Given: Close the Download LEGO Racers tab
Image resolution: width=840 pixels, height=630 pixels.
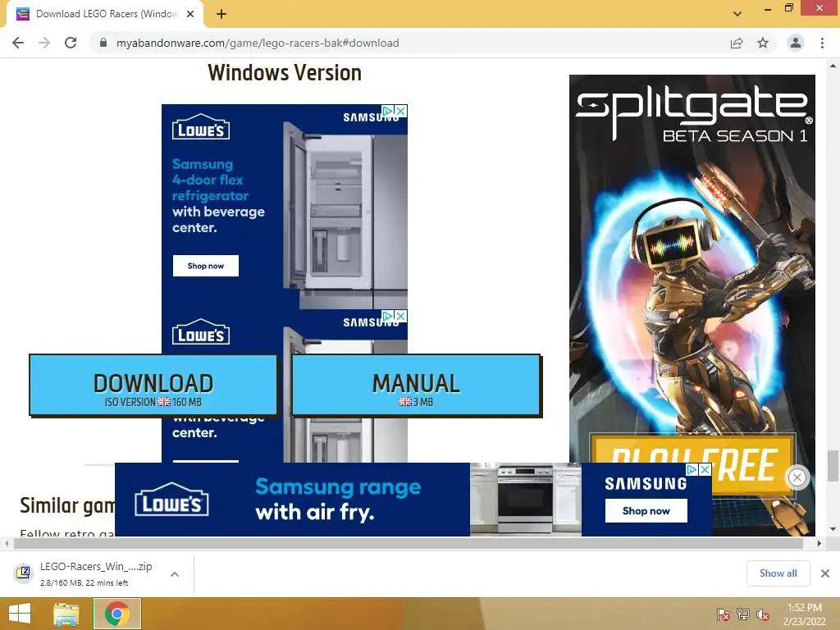Looking at the screenshot, I should click(190, 14).
